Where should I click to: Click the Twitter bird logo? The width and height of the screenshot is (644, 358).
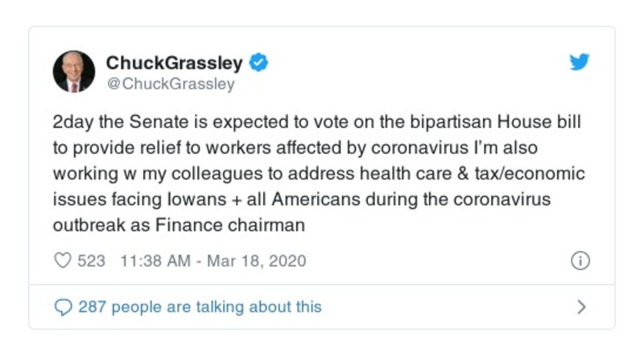(x=579, y=63)
